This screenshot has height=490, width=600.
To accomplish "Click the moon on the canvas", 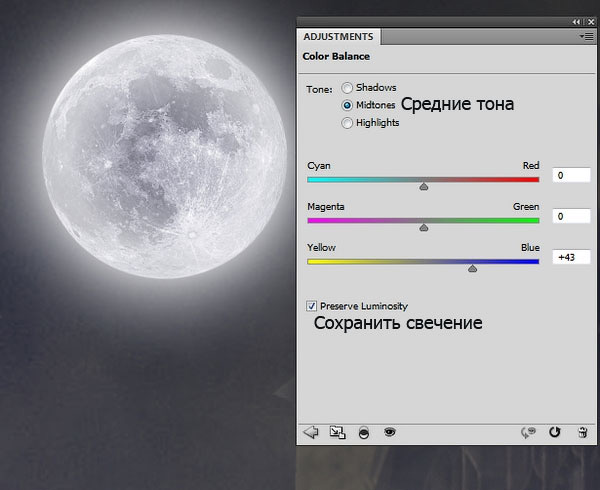I will coord(165,156).
